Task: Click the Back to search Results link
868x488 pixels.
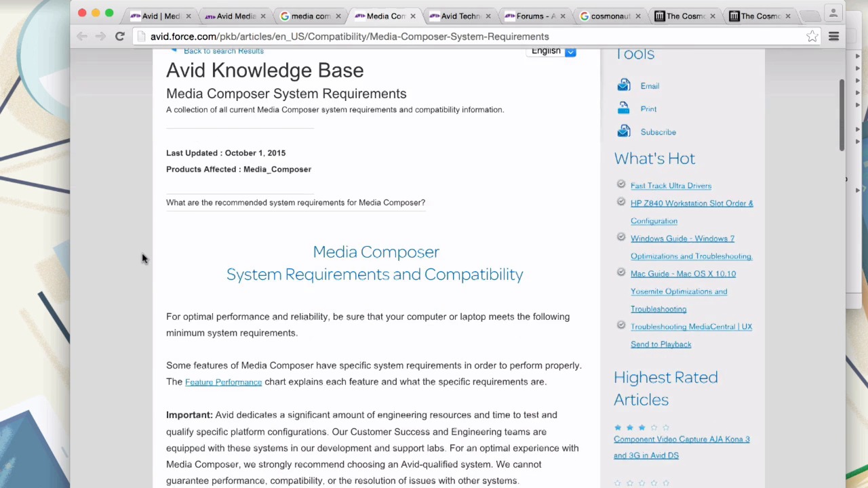Action: click(x=223, y=52)
